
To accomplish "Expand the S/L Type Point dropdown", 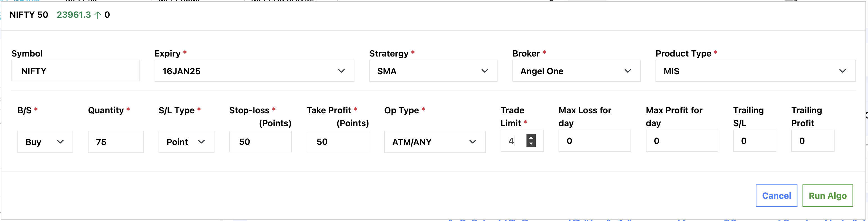I will point(186,142).
